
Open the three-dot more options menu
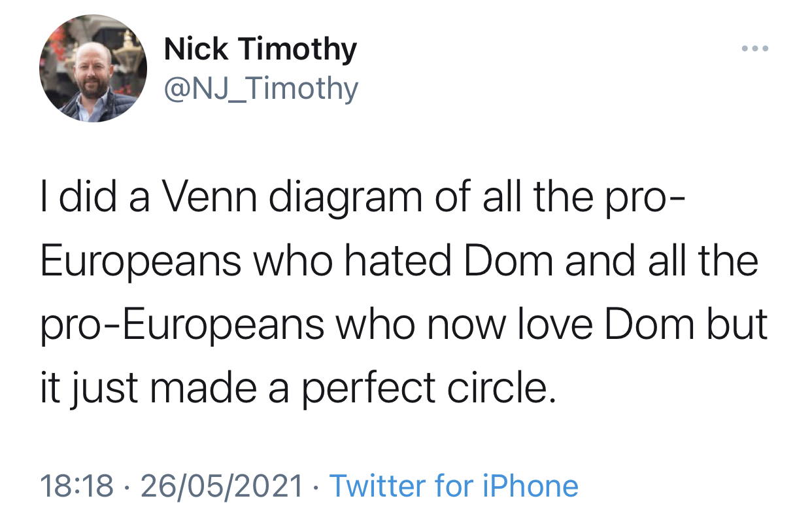pos(756,49)
